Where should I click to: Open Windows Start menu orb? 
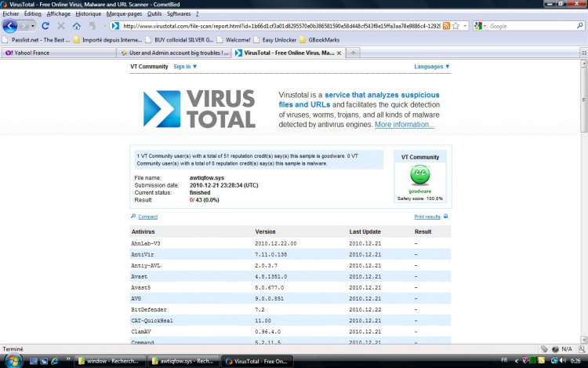point(12,360)
